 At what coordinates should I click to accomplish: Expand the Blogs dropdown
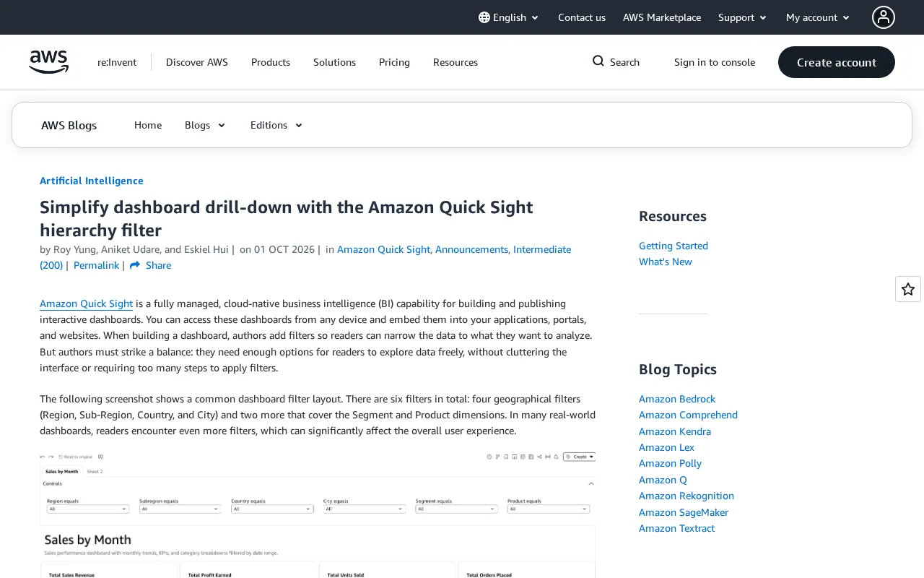[205, 125]
